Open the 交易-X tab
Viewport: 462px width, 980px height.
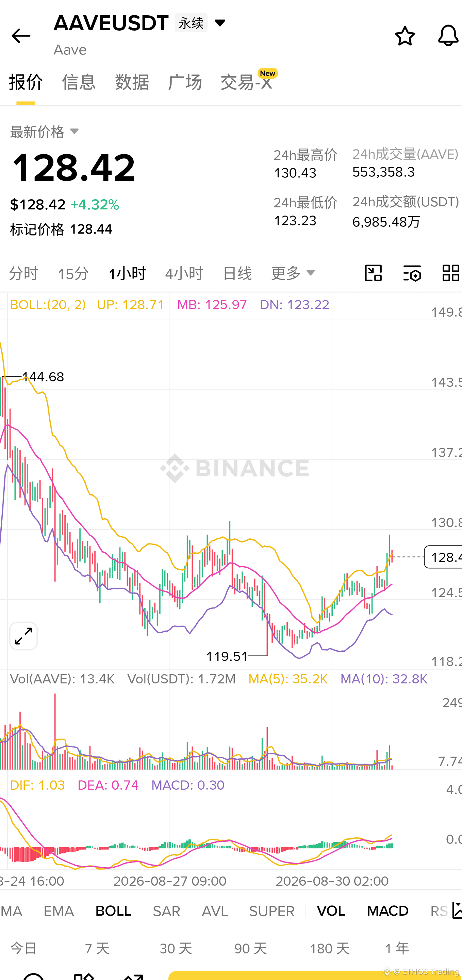pyautogui.click(x=246, y=82)
